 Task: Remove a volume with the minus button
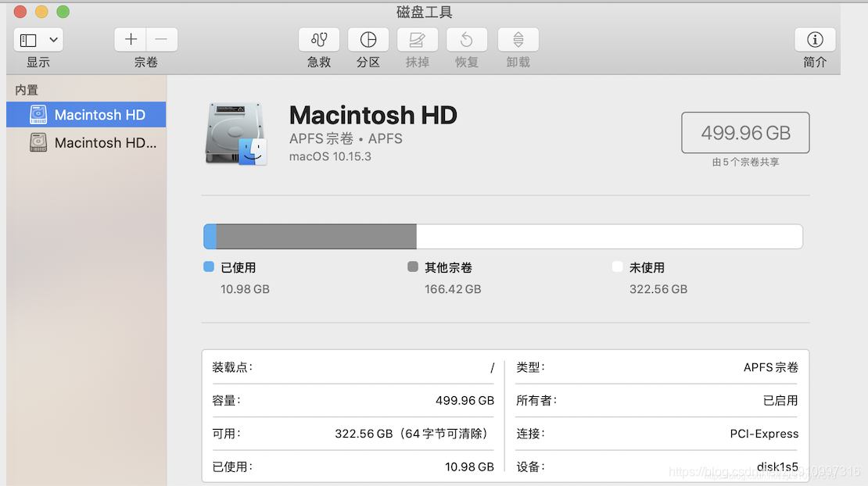(162, 40)
